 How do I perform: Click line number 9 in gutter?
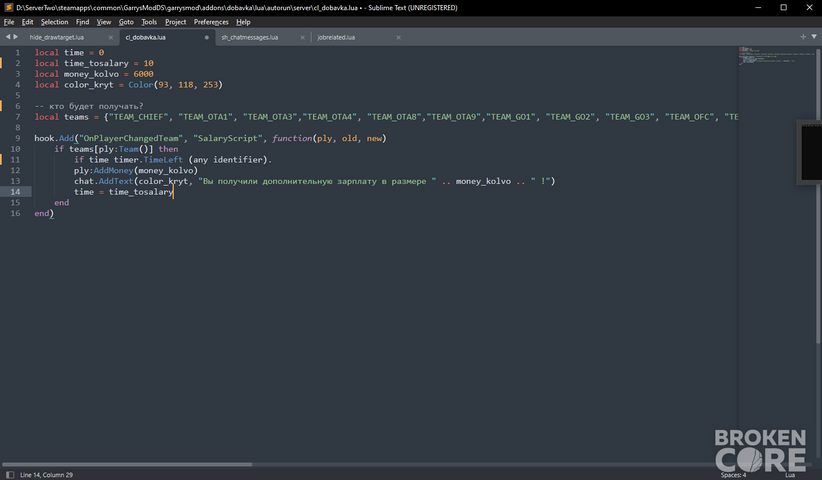coord(17,138)
